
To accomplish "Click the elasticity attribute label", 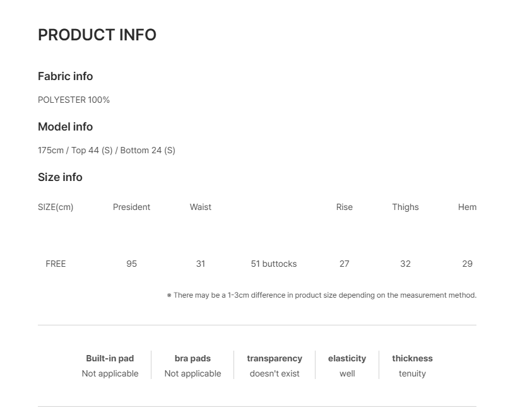I will [x=347, y=358].
